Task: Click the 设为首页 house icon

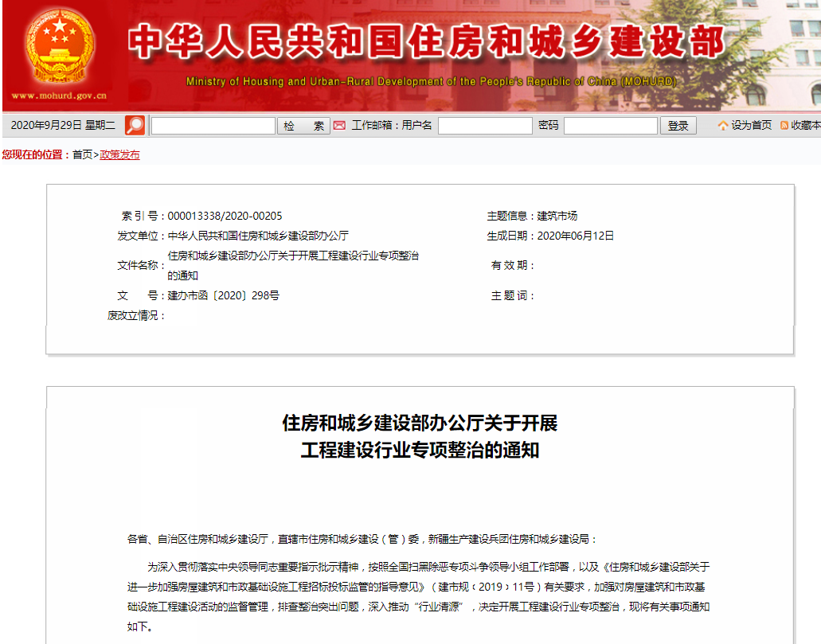Action: pyautogui.click(x=723, y=126)
